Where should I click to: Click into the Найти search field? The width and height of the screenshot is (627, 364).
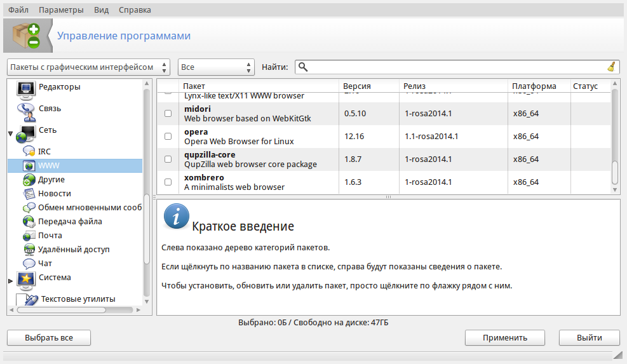pos(454,67)
